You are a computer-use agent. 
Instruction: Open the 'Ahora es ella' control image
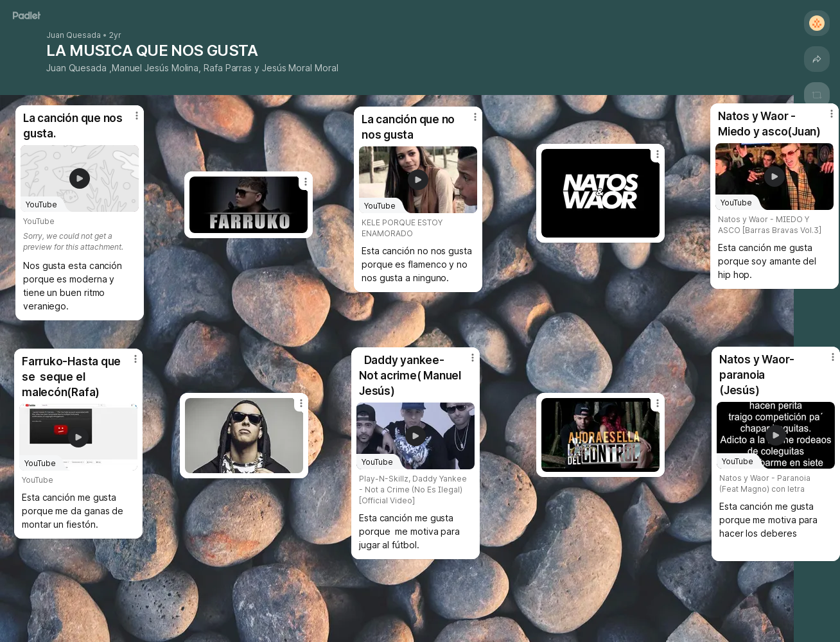(x=600, y=435)
